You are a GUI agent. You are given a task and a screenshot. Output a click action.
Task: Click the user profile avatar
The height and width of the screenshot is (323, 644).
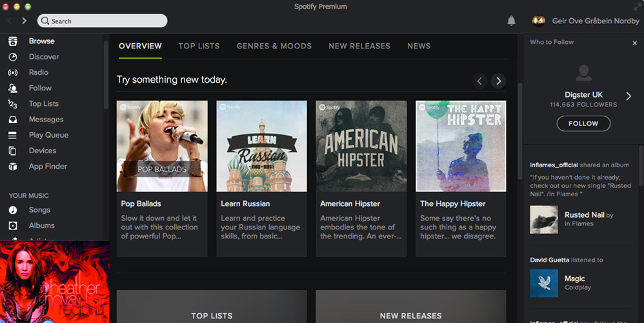pos(539,21)
